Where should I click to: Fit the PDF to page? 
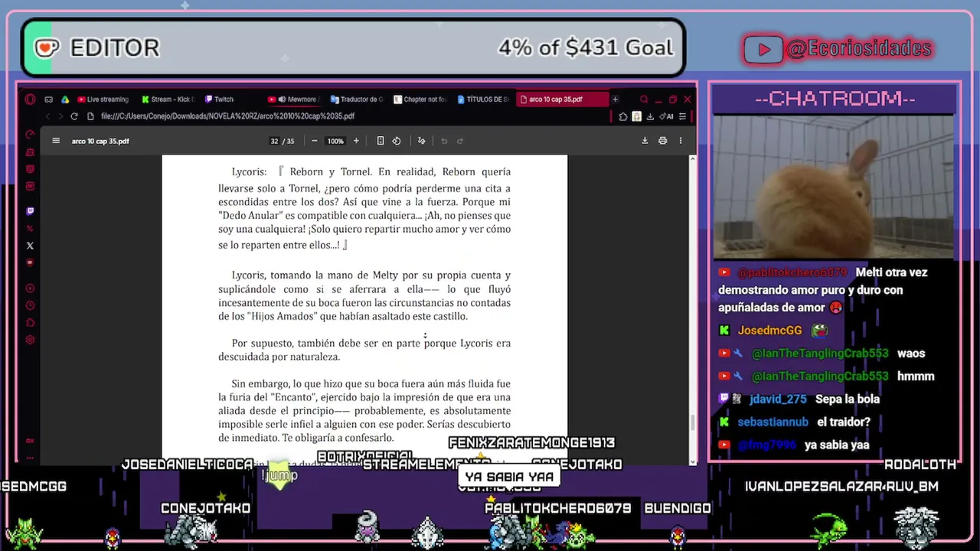381,141
